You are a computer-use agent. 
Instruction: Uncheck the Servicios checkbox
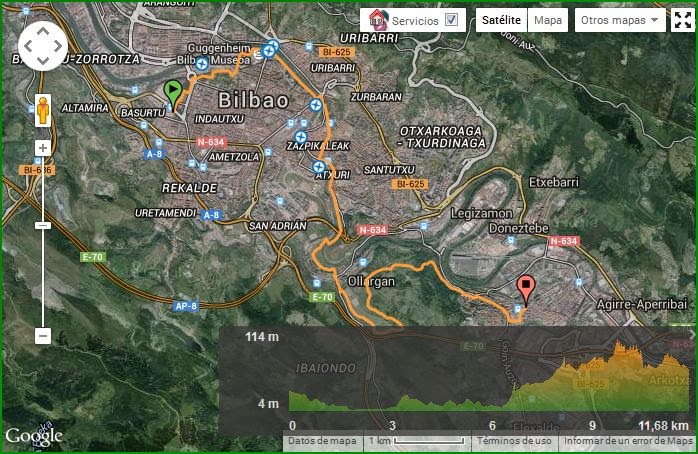[451, 20]
